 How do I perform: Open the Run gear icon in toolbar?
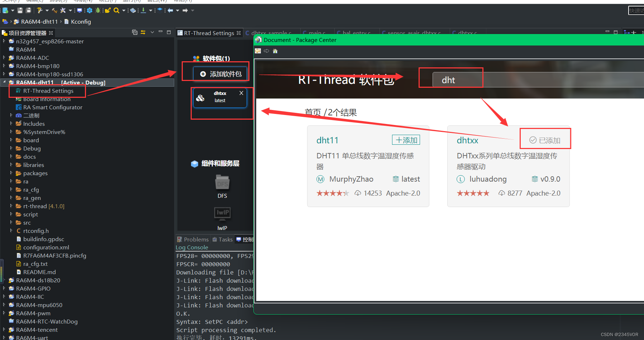tap(89, 10)
